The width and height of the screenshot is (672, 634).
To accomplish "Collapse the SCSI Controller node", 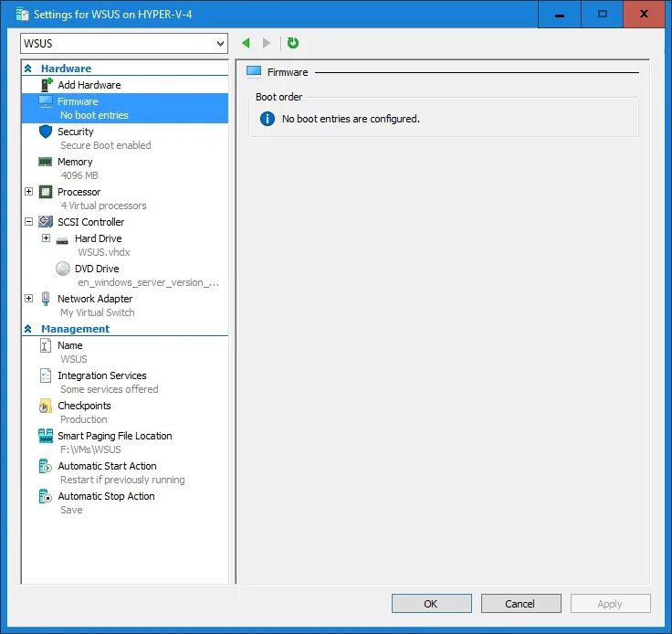I will tap(28, 222).
